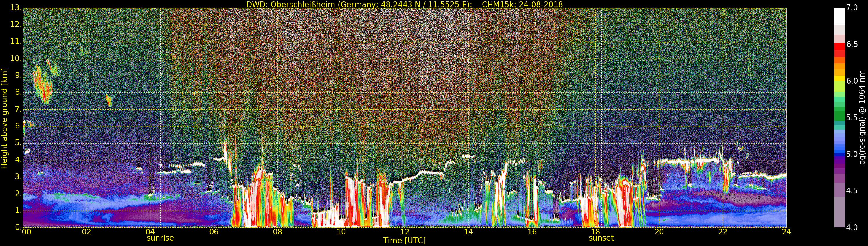Screen dimensions: 868x246
Task: Click the height axis tick label 7
Action: [19, 109]
